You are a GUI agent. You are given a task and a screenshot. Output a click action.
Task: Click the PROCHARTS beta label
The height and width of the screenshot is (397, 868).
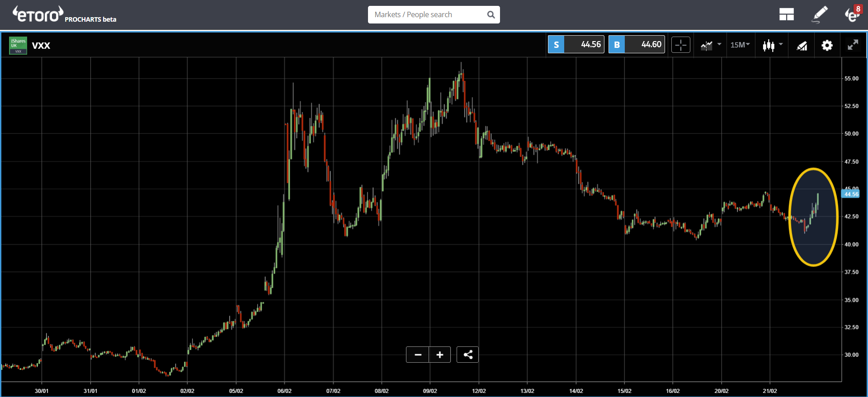(90, 19)
